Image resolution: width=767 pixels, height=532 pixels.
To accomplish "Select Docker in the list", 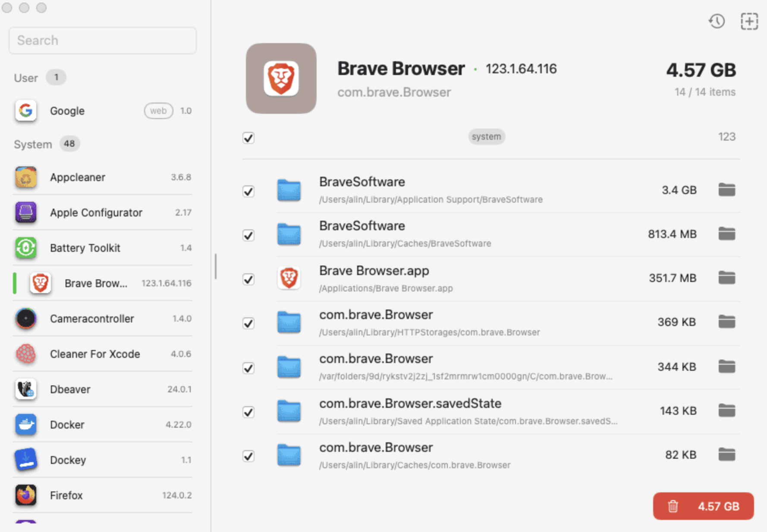I will coord(103,425).
